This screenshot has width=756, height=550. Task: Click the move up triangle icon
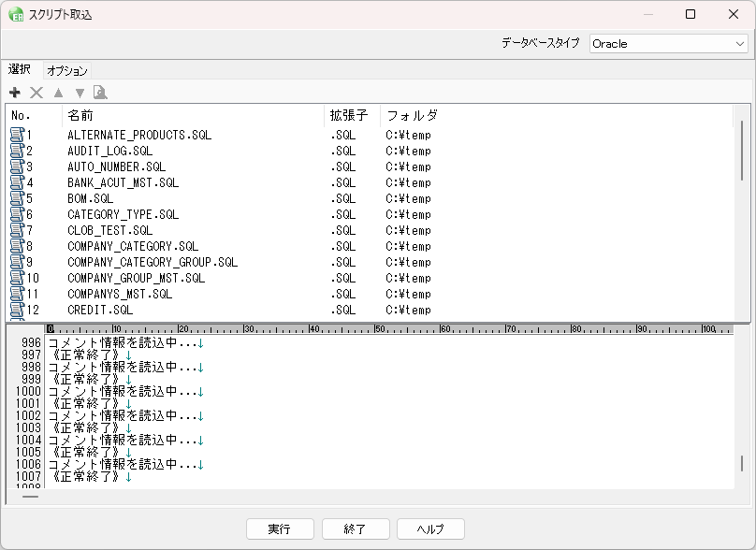(x=58, y=92)
